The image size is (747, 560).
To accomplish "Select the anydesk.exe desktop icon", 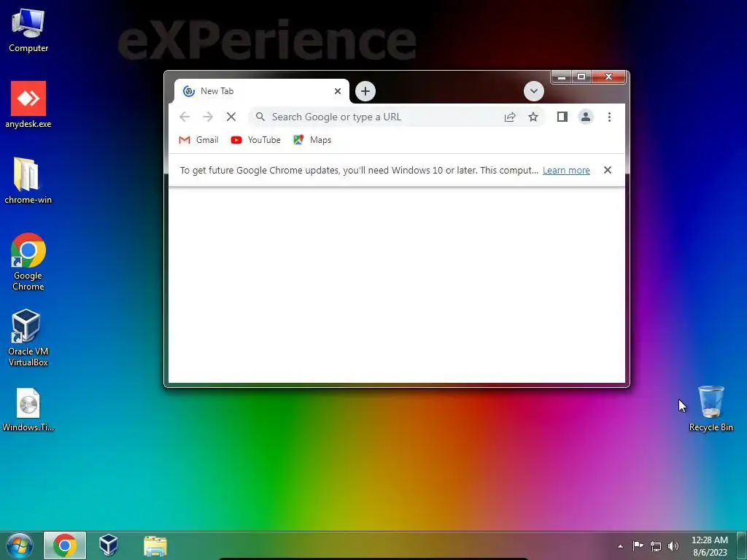I will pyautogui.click(x=28, y=105).
